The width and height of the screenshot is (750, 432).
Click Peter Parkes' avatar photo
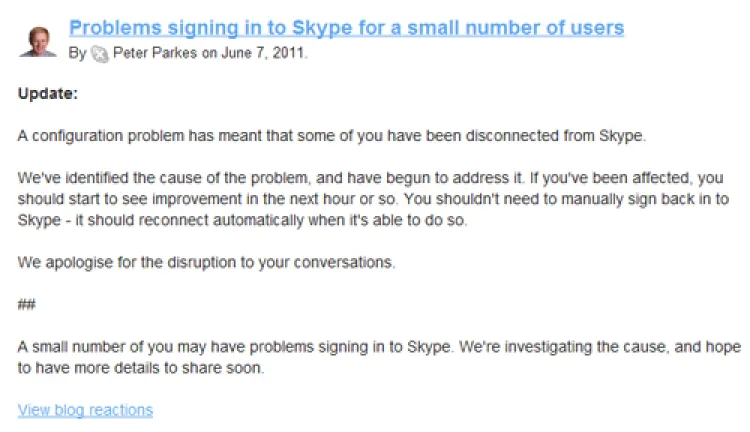[38, 42]
